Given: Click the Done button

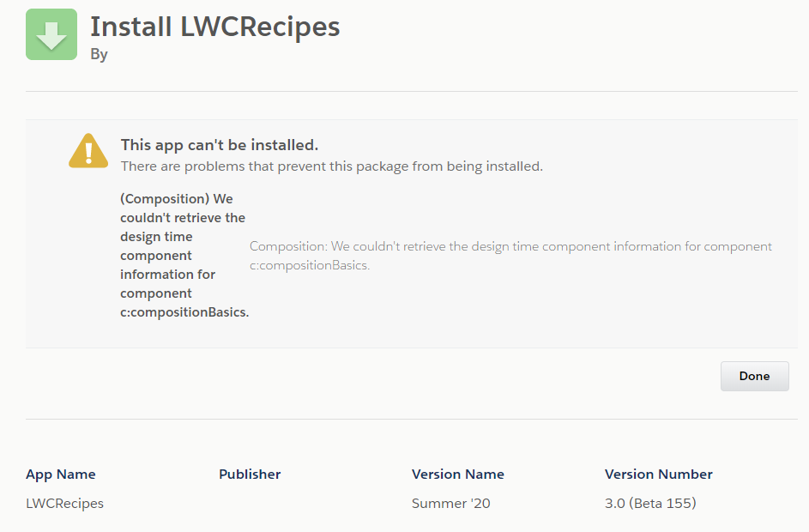Looking at the screenshot, I should [754, 376].
